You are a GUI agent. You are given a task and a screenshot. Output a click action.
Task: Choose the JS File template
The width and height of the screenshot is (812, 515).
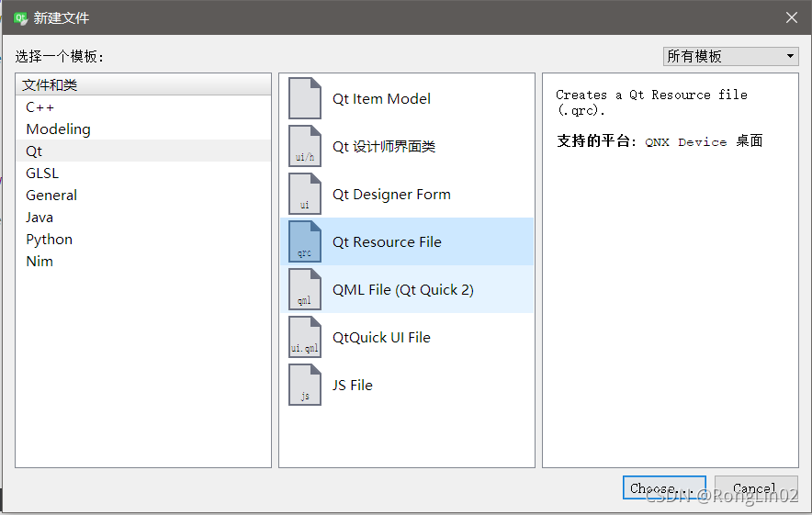[x=407, y=385]
